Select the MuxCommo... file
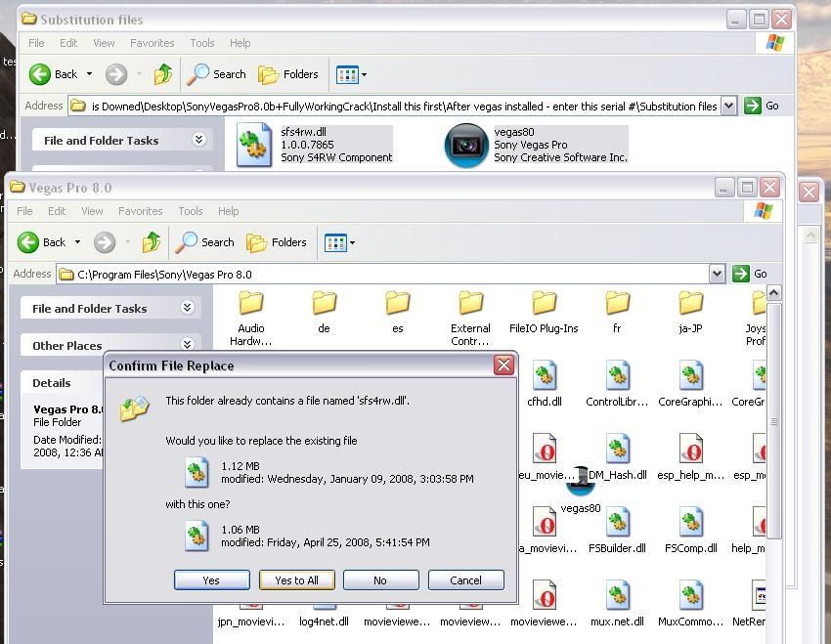Screen dimensions: 831x644 tap(690, 604)
